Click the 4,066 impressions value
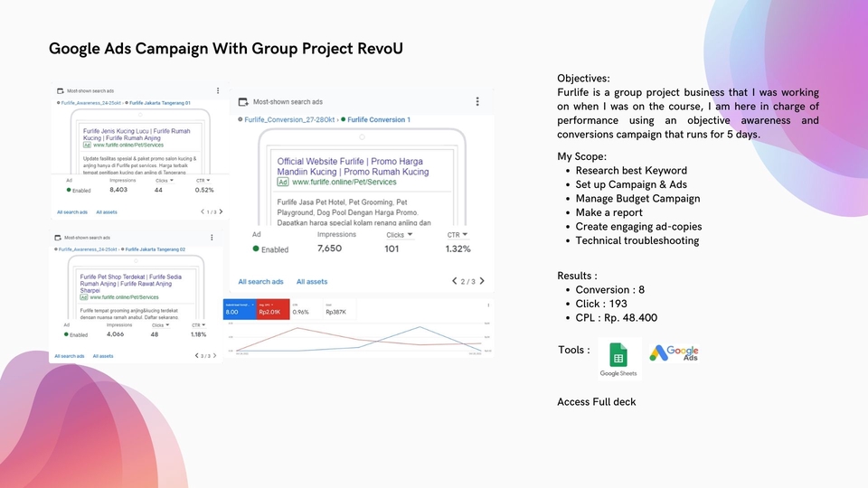Screen dimensions: 868x488 tap(115, 334)
